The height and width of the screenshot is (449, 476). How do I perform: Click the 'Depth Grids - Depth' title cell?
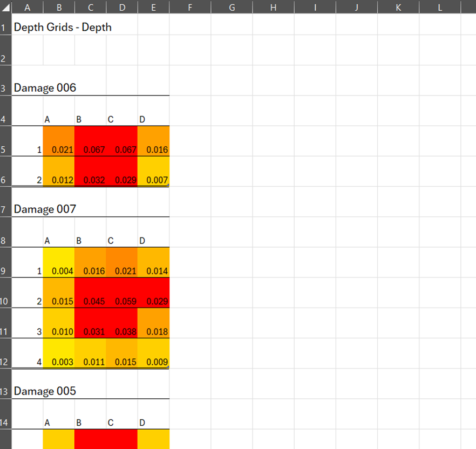point(63,28)
